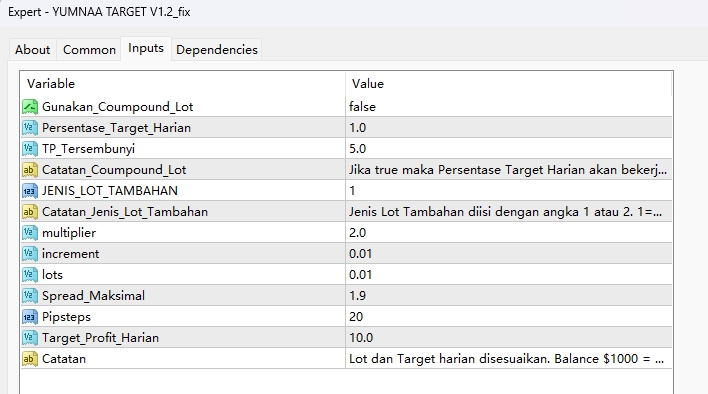This screenshot has width=708, height=394.
Task: Click the double-type icon beside lots
Action: [x=30, y=275]
